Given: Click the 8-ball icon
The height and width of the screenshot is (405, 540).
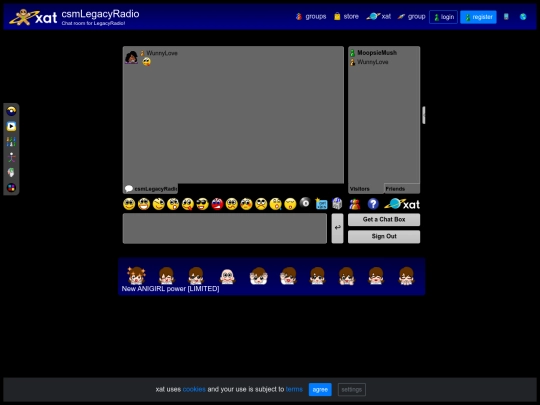Looking at the screenshot, I should click(x=305, y=202).
